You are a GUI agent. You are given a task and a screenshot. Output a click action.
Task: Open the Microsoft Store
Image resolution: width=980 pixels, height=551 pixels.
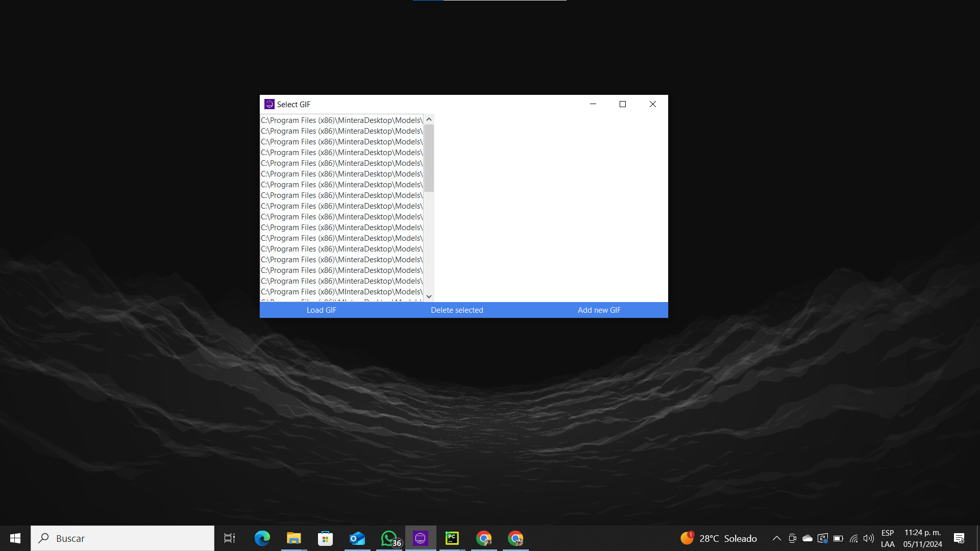[x=325, y=538]
